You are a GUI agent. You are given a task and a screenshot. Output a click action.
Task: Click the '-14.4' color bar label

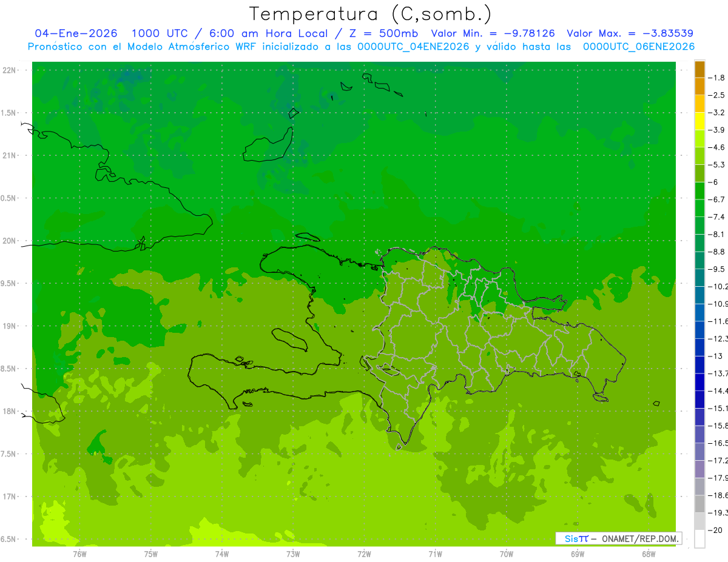[x=718, y=391]
